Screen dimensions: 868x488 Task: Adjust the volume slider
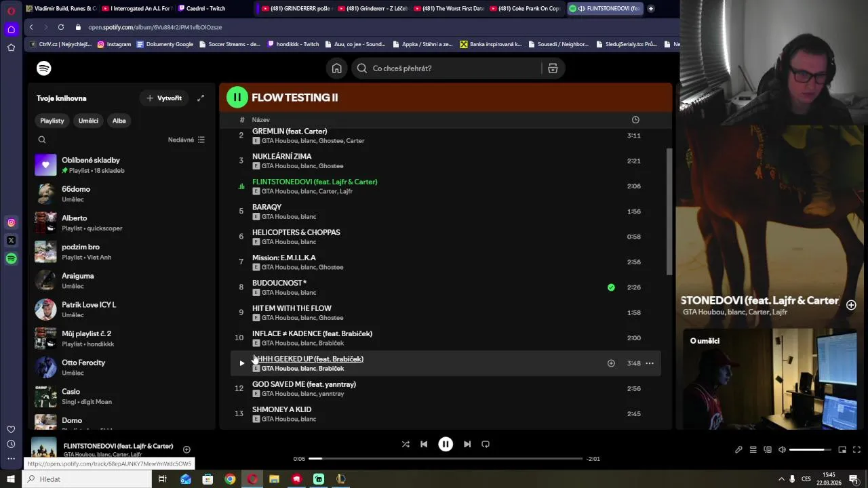point(810,449)
